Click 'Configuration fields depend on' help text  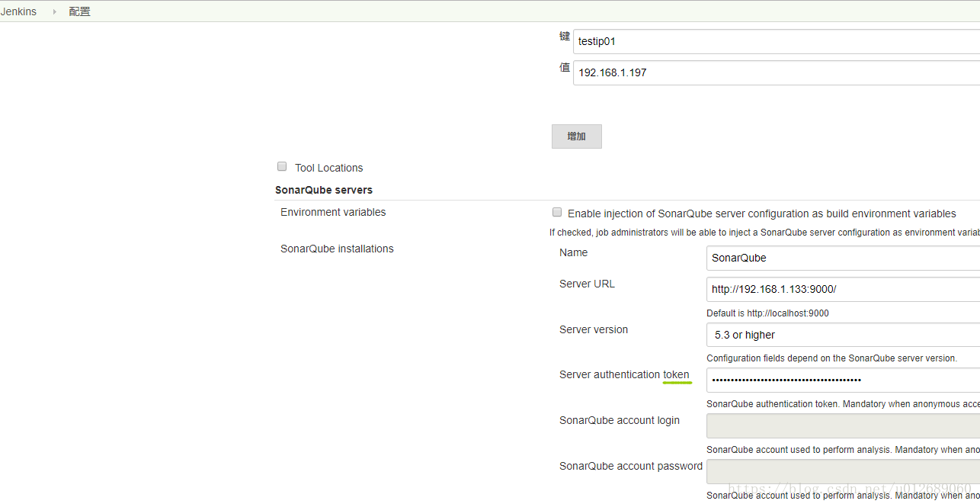pos(831,358)
